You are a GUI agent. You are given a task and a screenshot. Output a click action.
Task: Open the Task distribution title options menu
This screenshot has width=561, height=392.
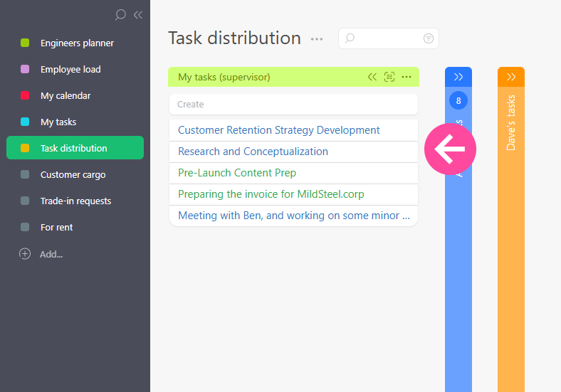click(317, 39)
